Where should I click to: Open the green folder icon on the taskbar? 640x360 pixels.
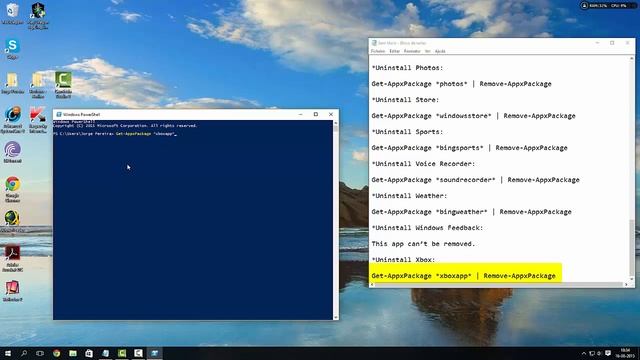73,353
